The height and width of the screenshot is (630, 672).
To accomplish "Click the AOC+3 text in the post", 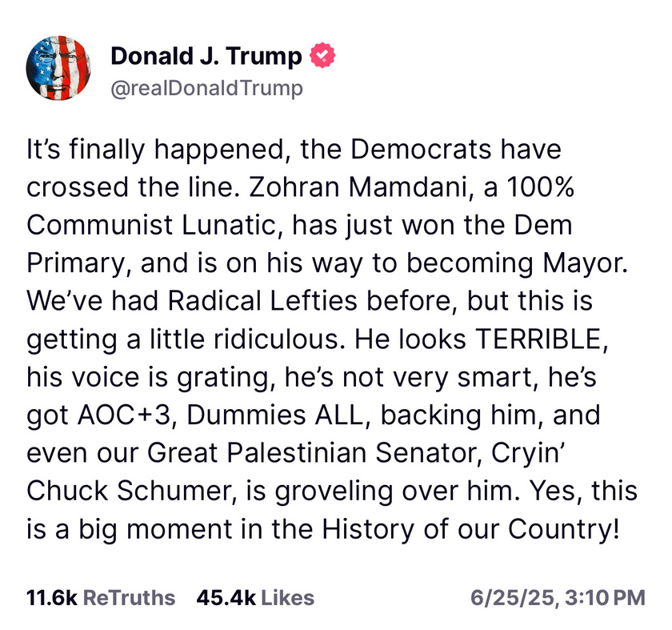I will click(x=124, y=415).
